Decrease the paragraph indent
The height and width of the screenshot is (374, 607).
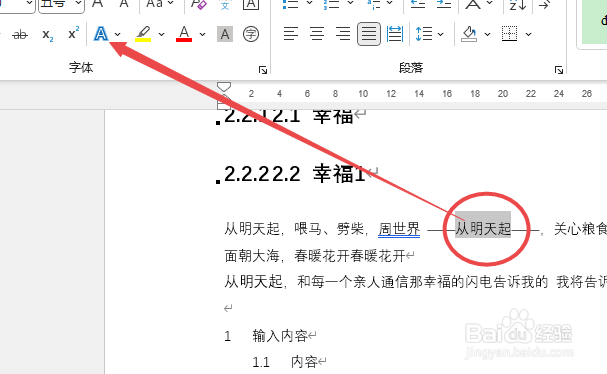[x=418, y=4]
